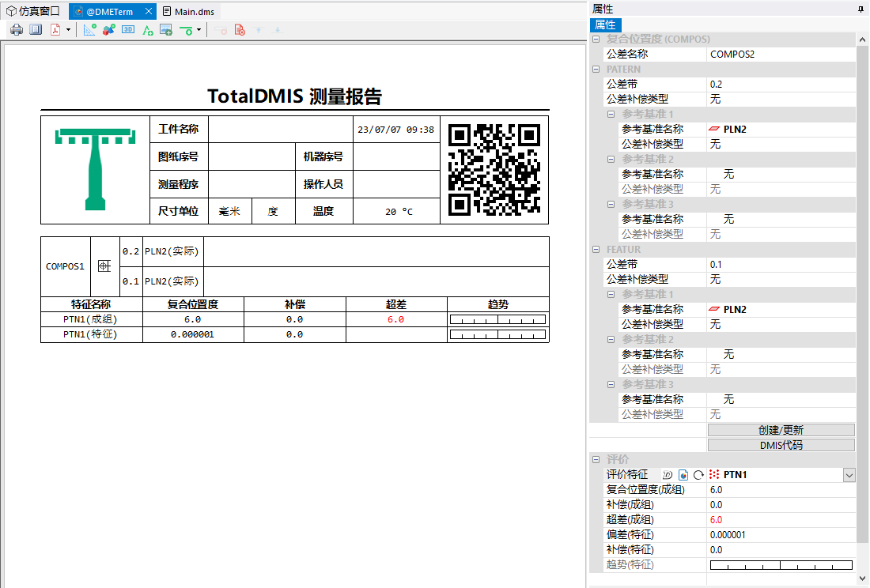
Task: Click the composite position symbol beside COMPOS1
Action: coord(104,266)
